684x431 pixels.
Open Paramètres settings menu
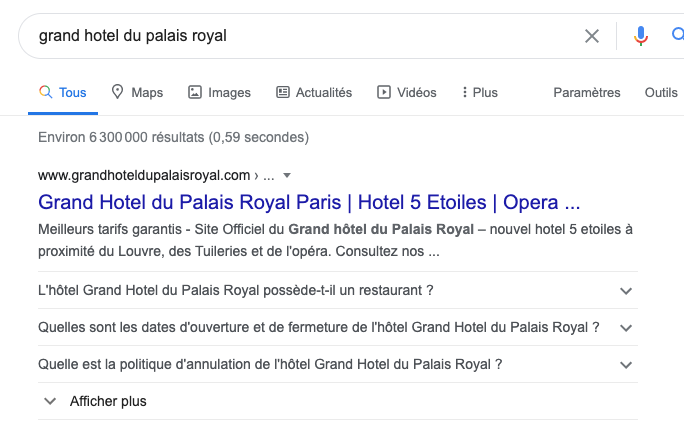tap(587, 92)
